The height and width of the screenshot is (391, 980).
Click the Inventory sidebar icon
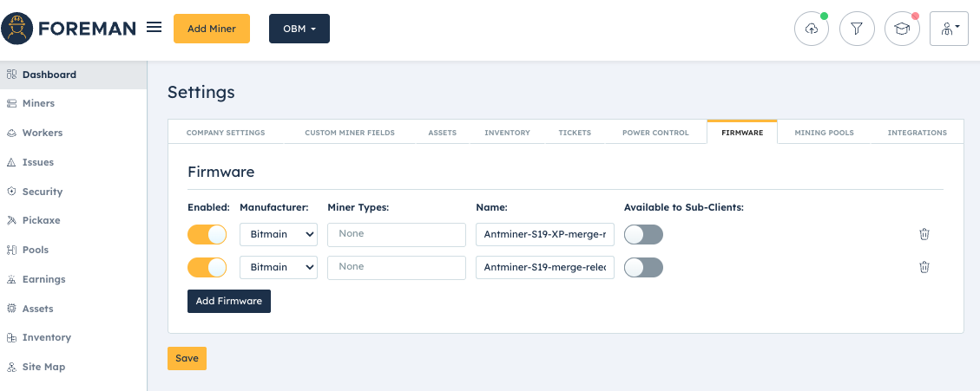pyautogui.click(x=11, y=337)
